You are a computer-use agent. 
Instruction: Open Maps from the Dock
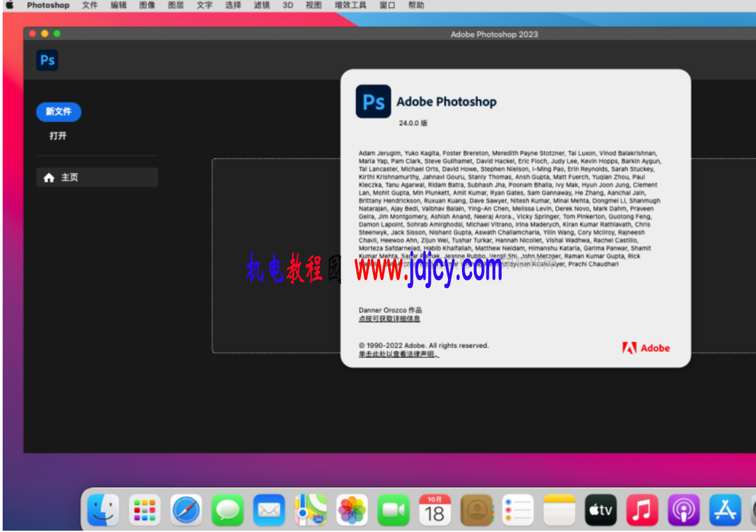[x=311, y=510]
